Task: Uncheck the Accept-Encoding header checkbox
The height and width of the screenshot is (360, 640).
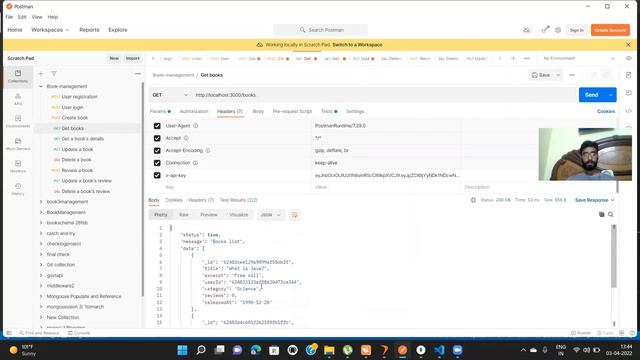Action: click(x=157, y=150)
